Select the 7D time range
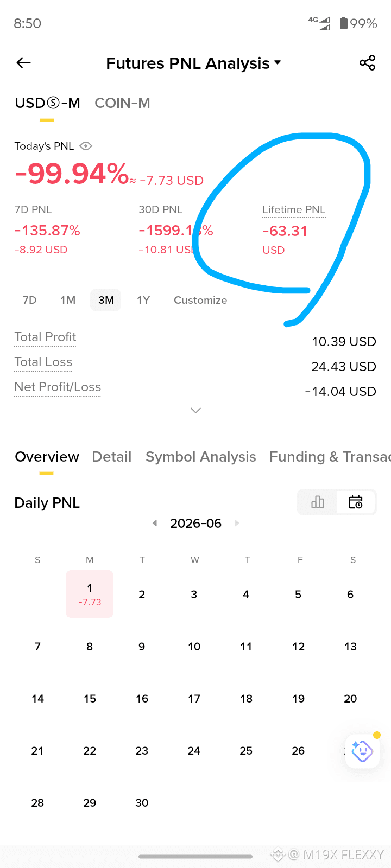 (29, 300)
